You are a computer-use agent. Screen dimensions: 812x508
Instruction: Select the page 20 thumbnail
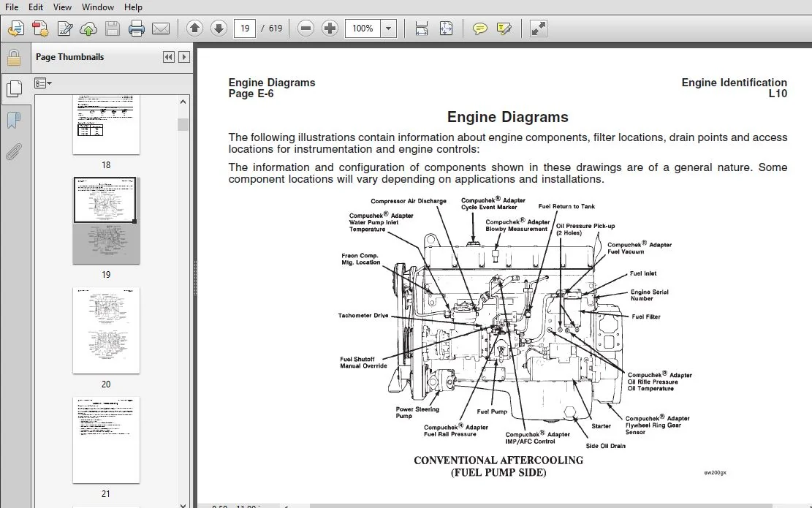pyautogui.click(x=106, y=330)
